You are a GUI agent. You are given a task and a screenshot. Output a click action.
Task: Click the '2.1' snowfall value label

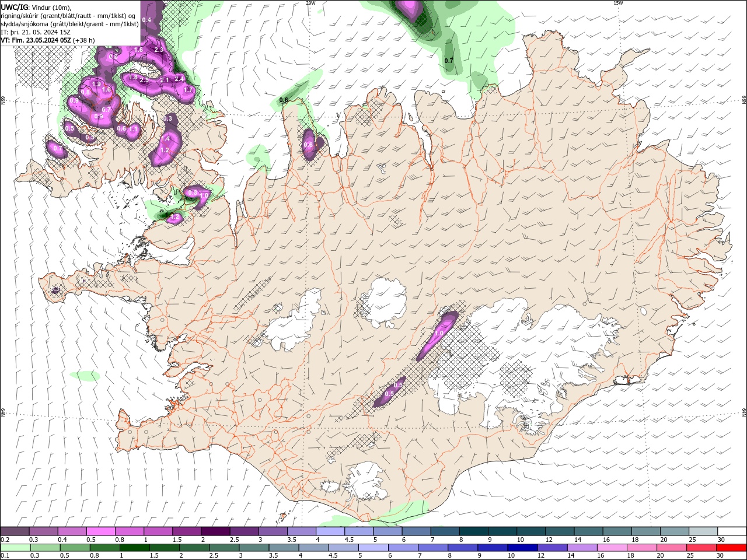165,80
